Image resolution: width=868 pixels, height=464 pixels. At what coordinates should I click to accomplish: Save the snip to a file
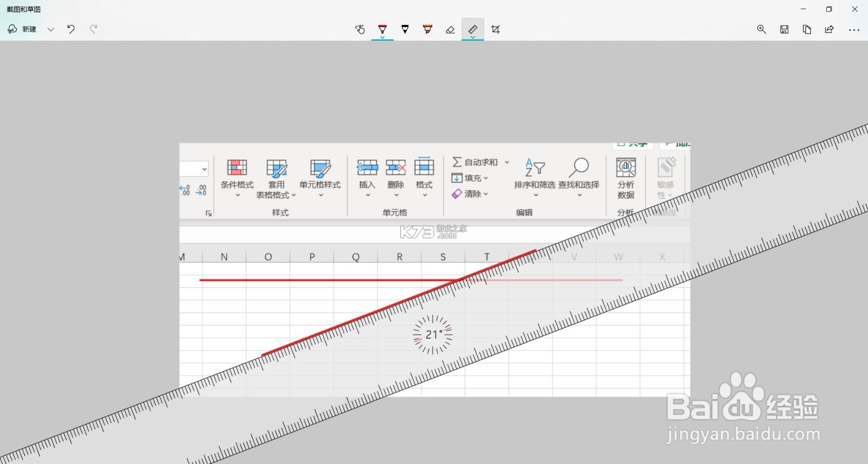coord(784,29)
